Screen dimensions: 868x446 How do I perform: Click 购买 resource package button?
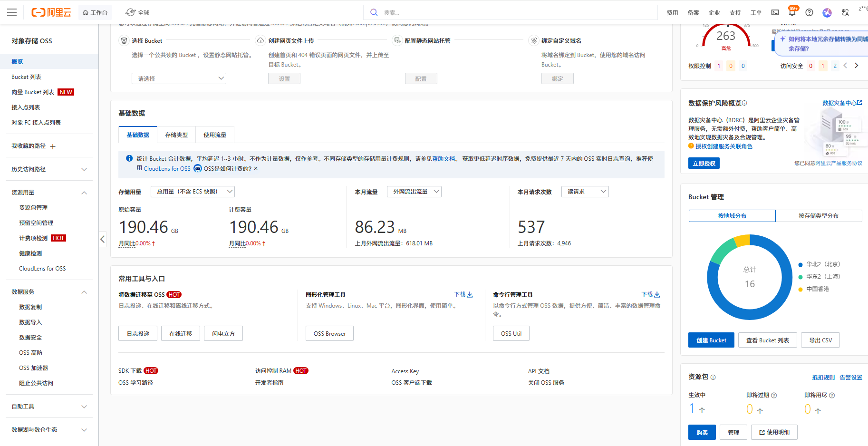pos(702,432)
